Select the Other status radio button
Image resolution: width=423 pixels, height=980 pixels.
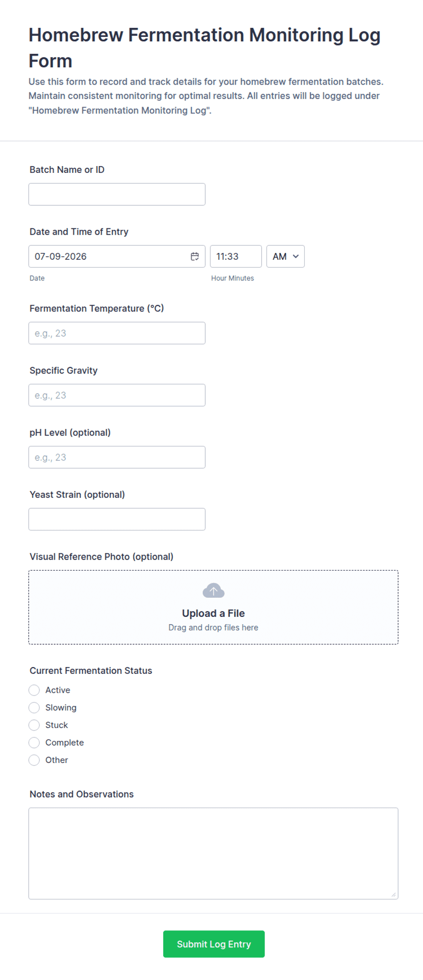coord(34,760)
